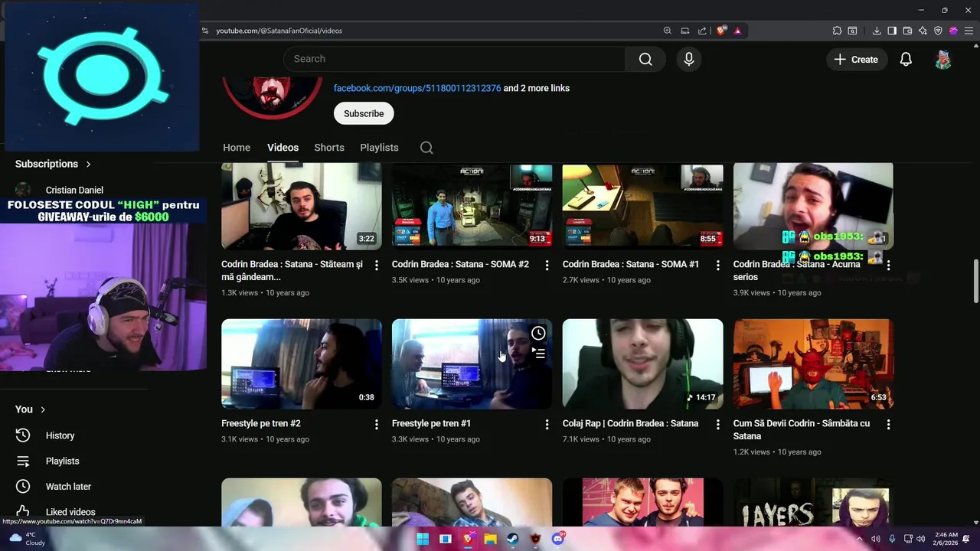Open Windows Start button
Viewport: 980px width, 551px height.
(x=423, y=539)
